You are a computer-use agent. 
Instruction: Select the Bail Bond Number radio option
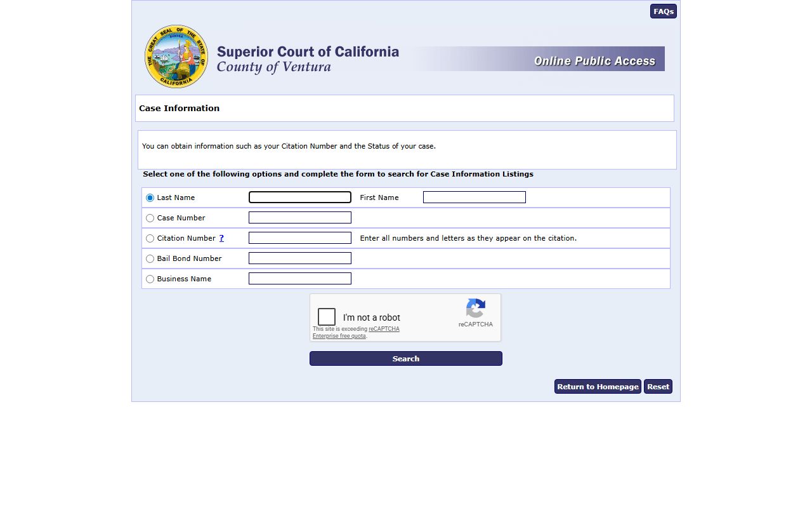pos(150,259)
